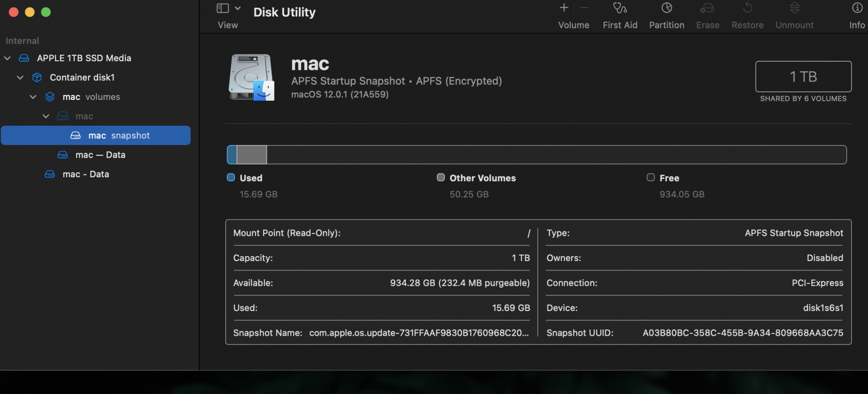
Task: Select the mac snapshot row
Action: (96, 136)
